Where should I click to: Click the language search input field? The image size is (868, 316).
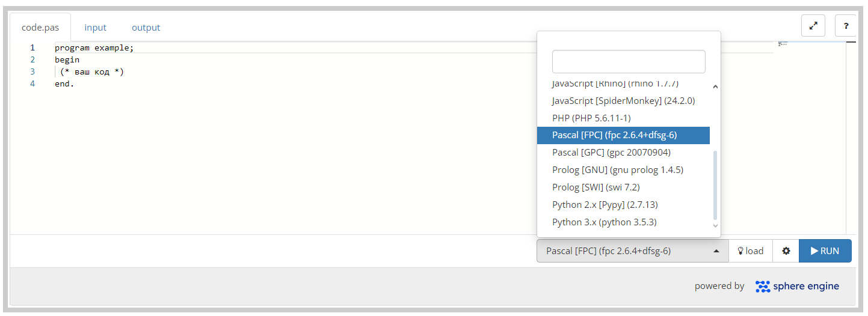pos(628,62)
